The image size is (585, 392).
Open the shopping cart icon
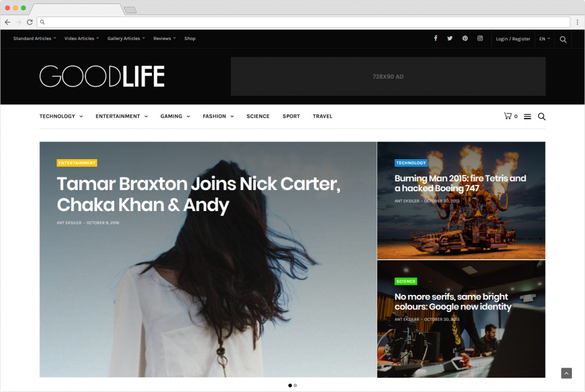507,116
